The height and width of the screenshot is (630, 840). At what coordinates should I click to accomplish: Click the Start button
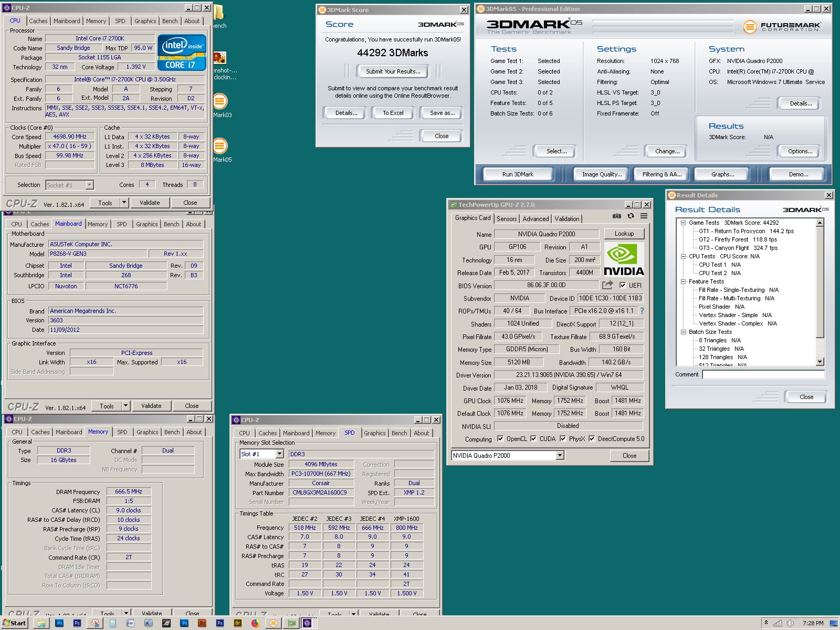point(14,623)
